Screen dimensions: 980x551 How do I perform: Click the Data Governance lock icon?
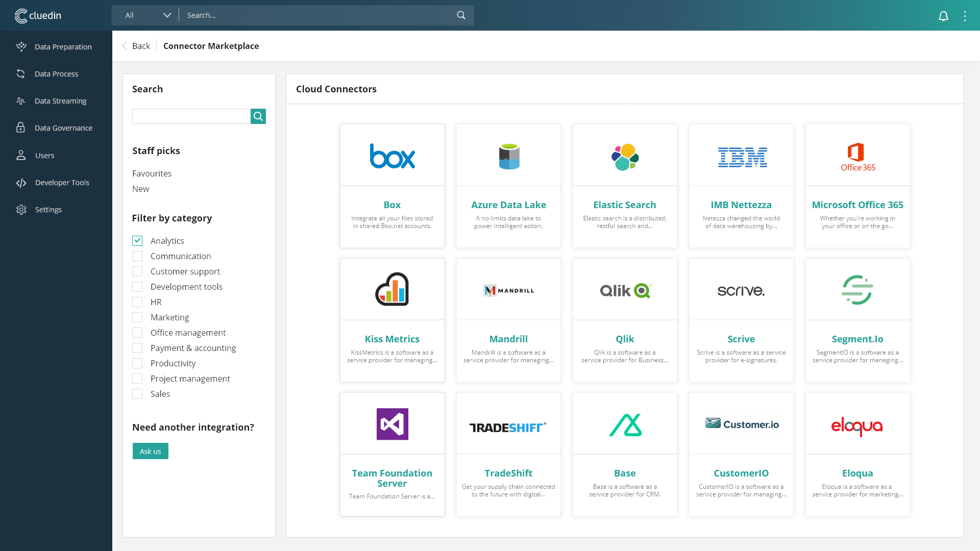[x=20, y=128]
